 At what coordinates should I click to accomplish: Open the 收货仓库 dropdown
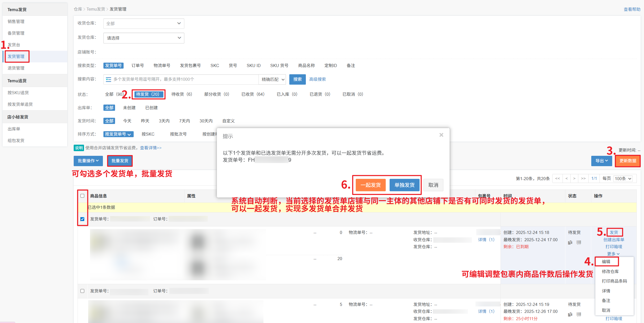[x=143, y=24]
